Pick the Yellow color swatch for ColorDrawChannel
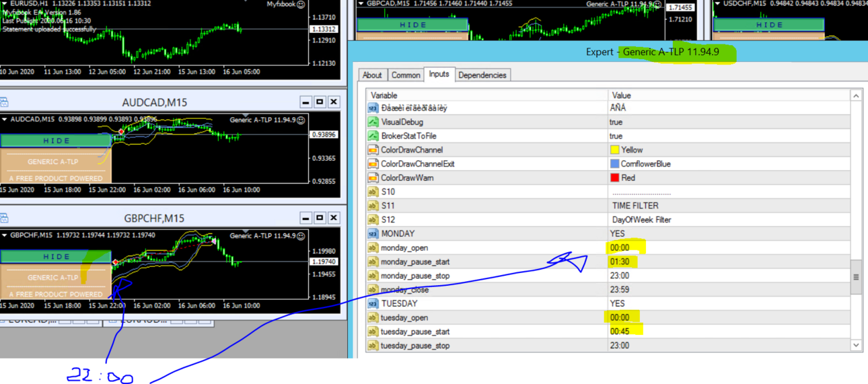868x384 pixels. tap(614, 150)
